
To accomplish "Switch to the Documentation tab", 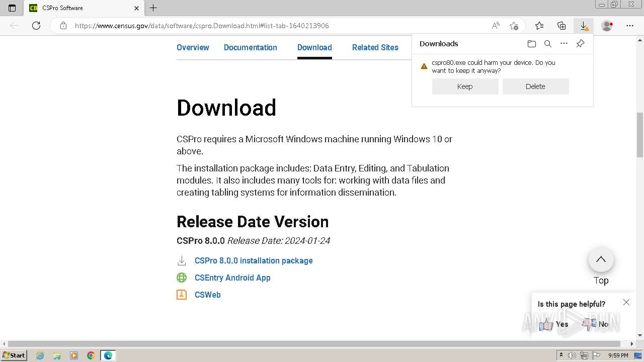I will coord(251,47).
